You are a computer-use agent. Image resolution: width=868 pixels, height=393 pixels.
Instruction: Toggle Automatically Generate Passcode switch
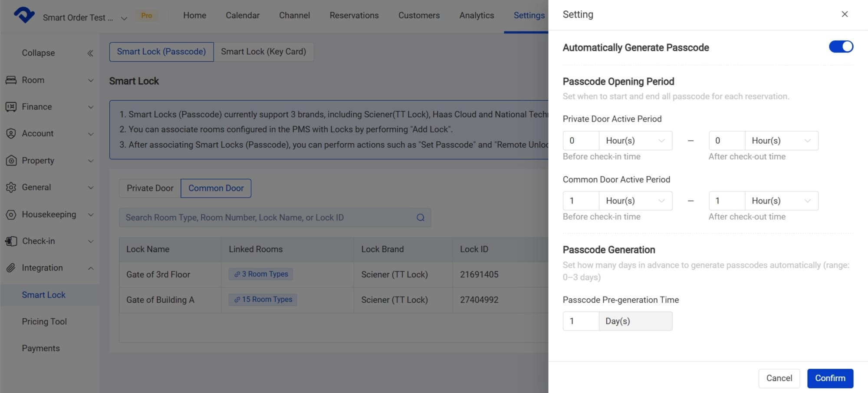coord(841,47)
